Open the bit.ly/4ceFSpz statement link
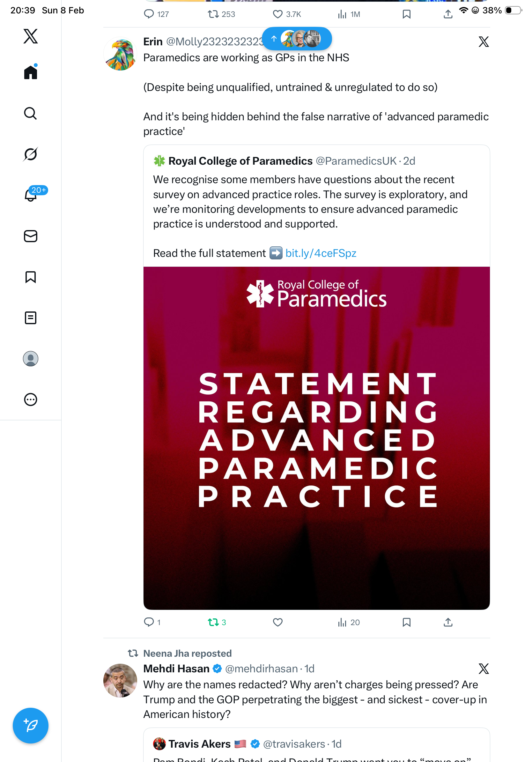 pos(321,253)
